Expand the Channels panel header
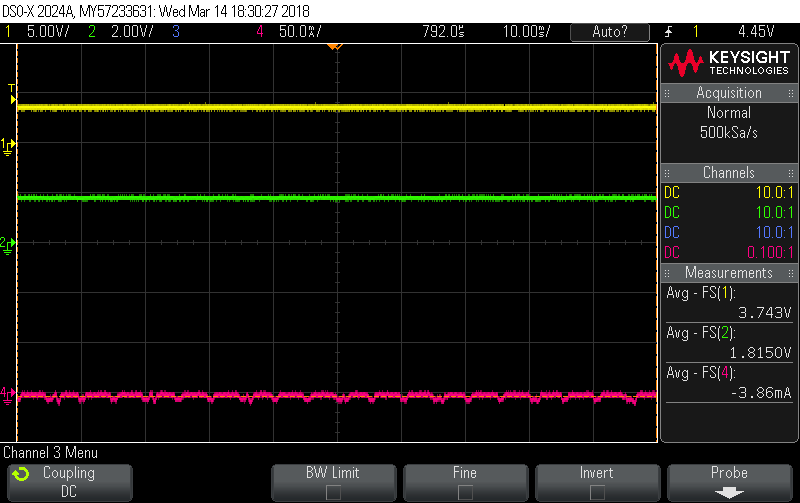The image size is (800, 503). point(729,172)
